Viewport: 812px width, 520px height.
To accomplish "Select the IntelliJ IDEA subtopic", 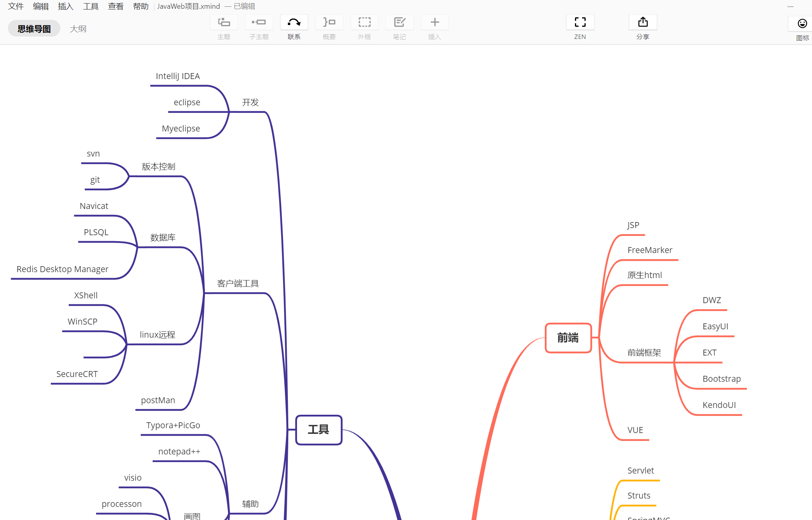I will point(178,76).
